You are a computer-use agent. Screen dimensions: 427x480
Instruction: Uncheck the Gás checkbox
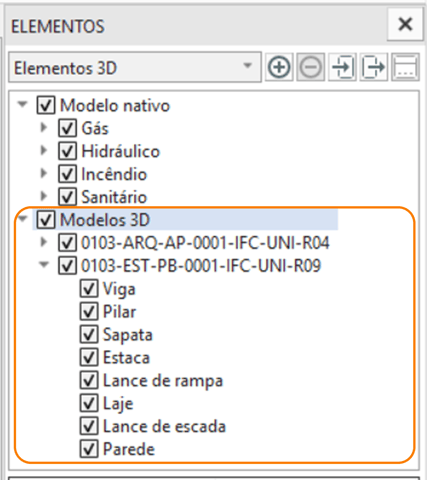coord(67,128)
